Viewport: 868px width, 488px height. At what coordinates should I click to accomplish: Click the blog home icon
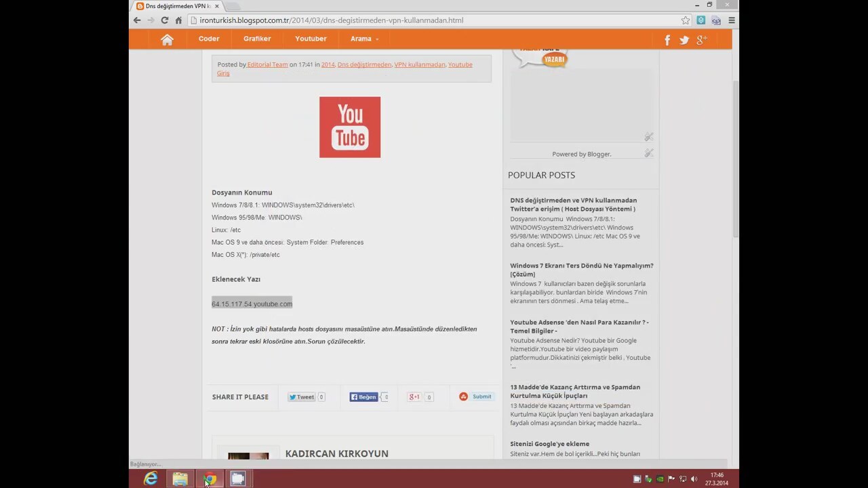[167, 39]
